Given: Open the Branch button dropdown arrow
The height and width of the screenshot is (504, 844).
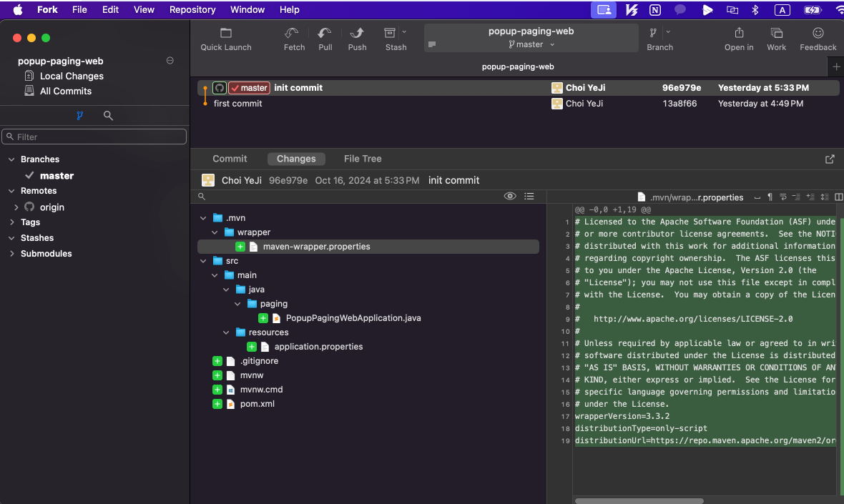Looking at the screenshot, I should pos(668,32).
